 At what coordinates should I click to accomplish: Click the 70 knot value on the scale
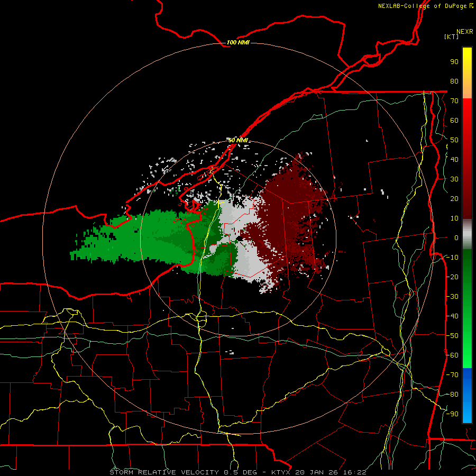(454, 101)
